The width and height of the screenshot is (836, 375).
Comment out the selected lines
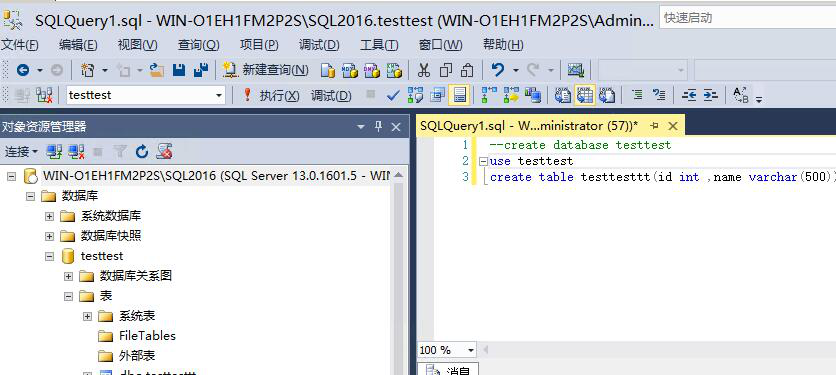[637, 95]
